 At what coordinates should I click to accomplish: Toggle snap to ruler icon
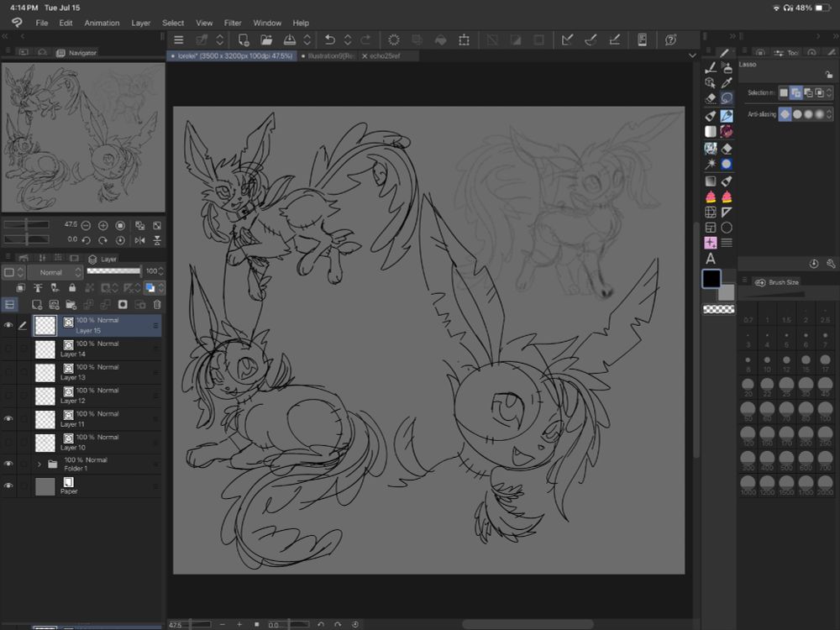coord(567,39)
